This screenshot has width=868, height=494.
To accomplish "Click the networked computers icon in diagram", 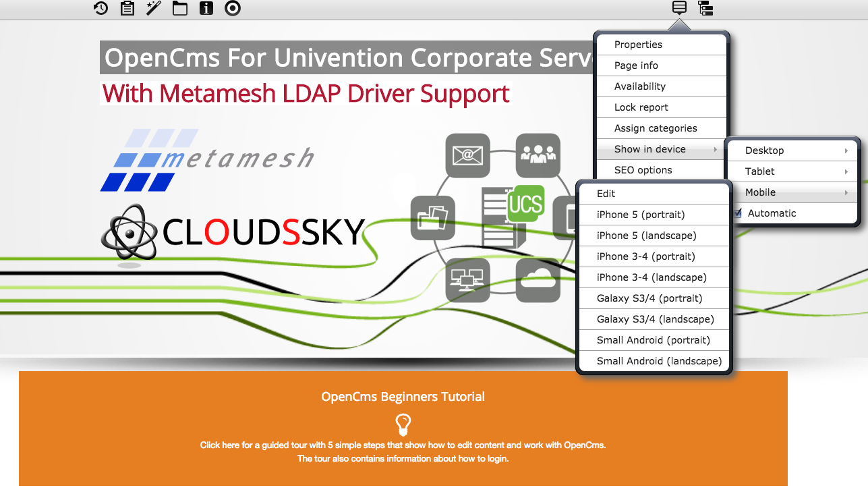I will click(467, 280).
